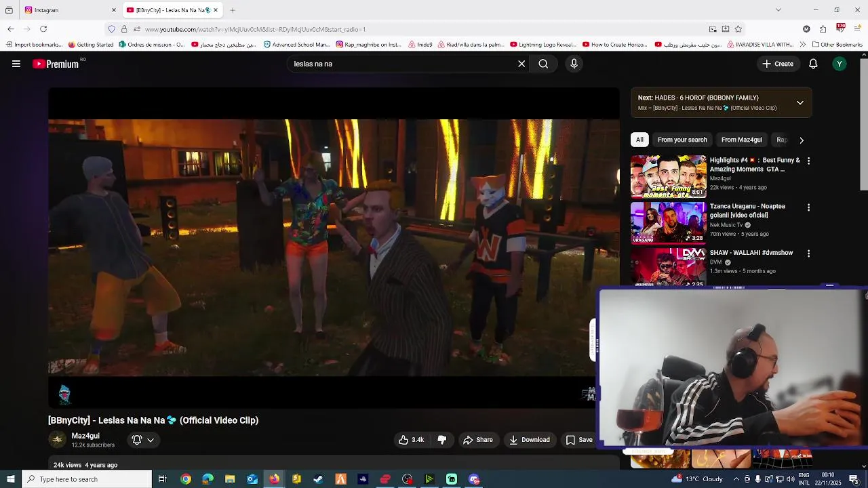
Task: Open Firefox View tab-list icon
Action: (x=9, y=10)
